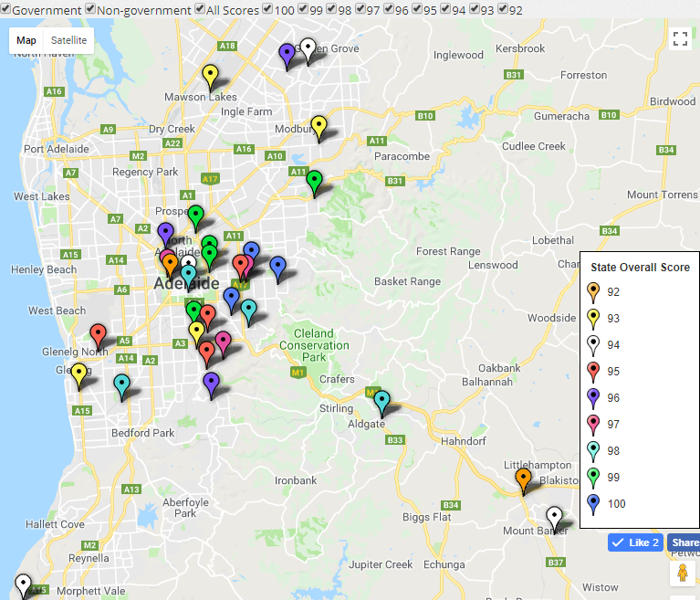This screenshot has height=600, width=700.
Task: Click the yellow marker above Mawson Lakes
Action: click(210, 76)
